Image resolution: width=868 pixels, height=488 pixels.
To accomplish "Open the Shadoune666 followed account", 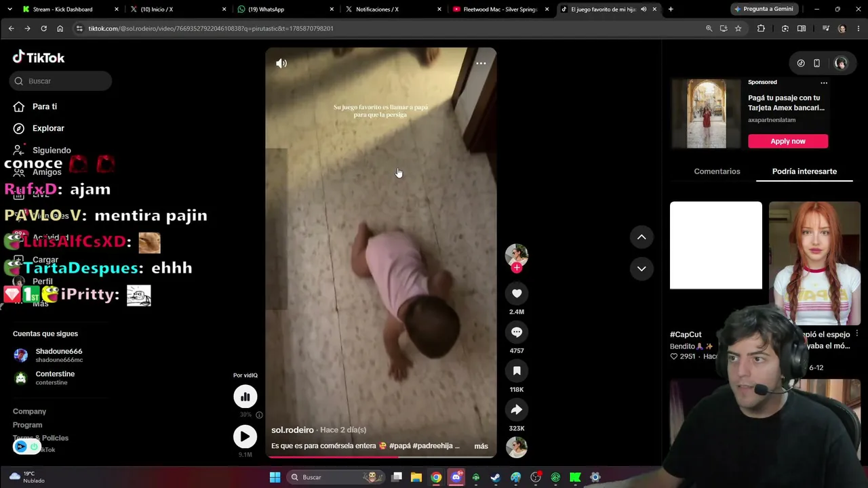I will point(58,355).
